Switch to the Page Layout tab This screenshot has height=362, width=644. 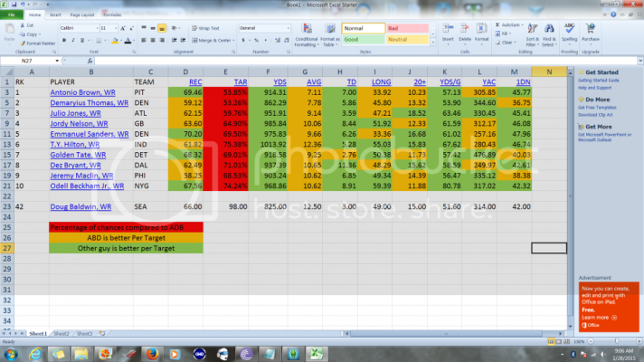[81, 14]
